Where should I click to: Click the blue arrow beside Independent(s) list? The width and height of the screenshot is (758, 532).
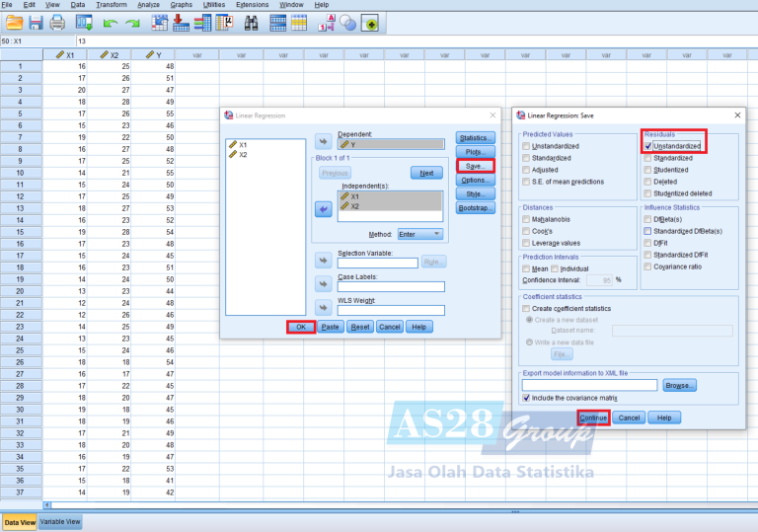323,209
